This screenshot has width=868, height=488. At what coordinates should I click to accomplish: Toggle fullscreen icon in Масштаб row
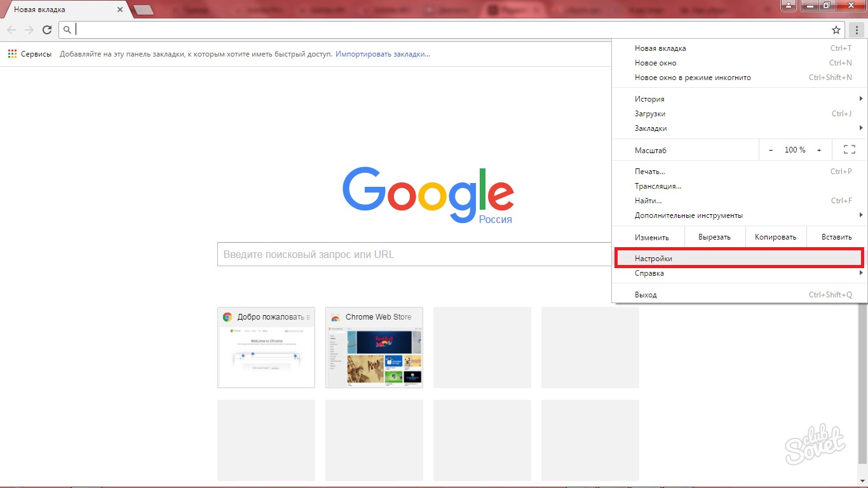[x=850, y=150]
